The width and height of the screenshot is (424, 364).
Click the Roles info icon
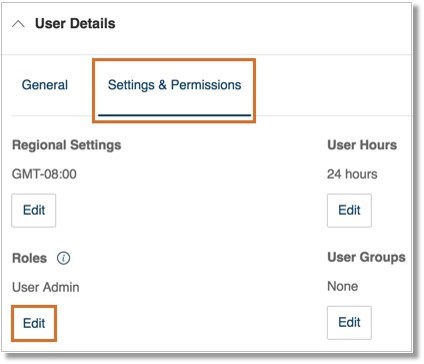click(63, 258)
